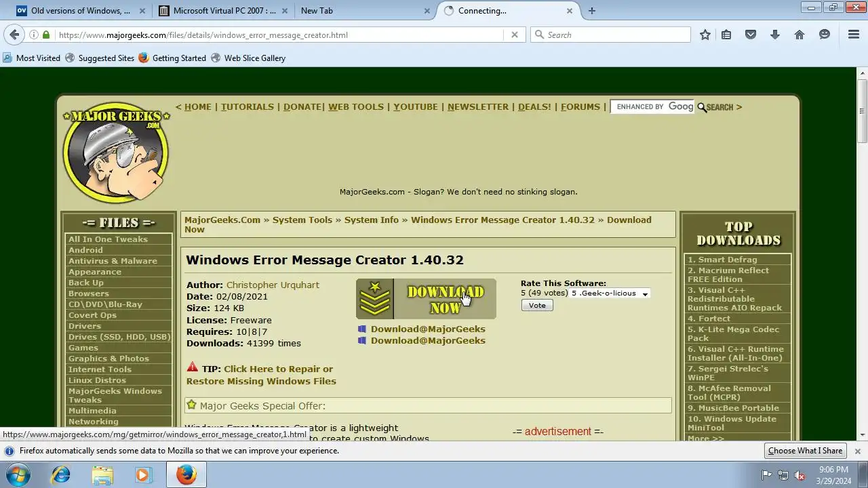Viewport: 868px width, 488px height.
Task: Open the Firefox hamburger menu
Action: point(854,35)
